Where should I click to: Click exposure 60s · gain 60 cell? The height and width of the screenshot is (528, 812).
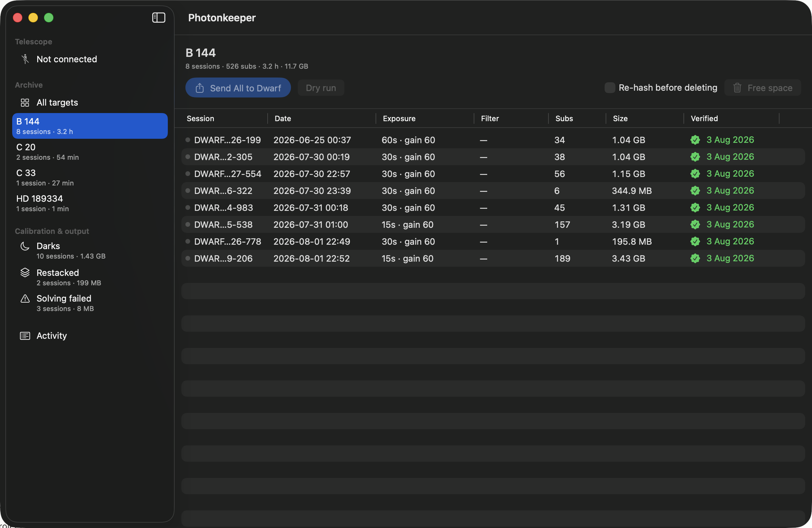(408, 140)
